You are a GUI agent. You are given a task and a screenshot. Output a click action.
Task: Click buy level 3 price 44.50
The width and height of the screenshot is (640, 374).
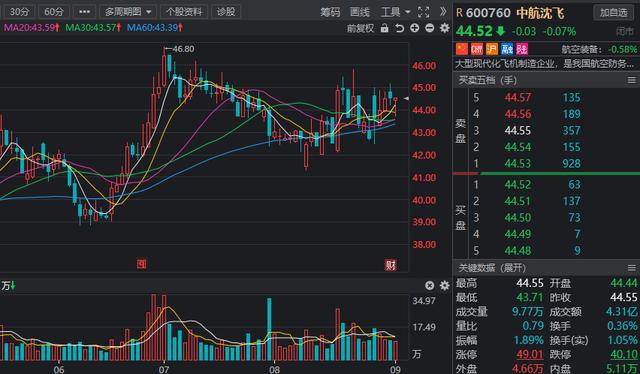[x=518, y=218]
